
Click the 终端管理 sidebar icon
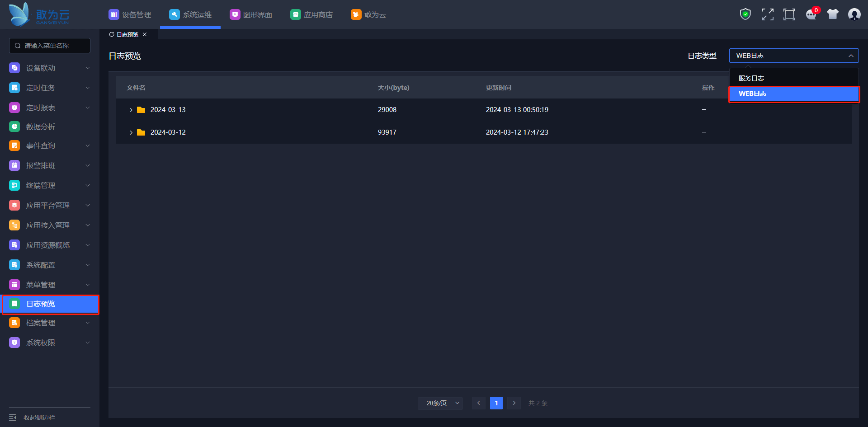[14, 185]
